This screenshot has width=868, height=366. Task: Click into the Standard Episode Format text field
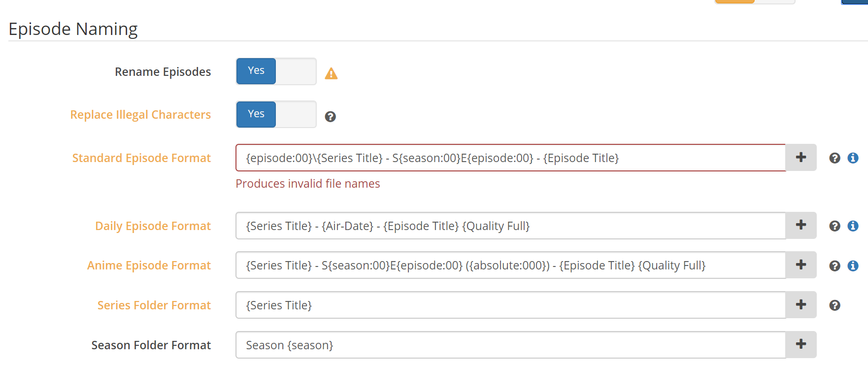click(x=510, y=158)
